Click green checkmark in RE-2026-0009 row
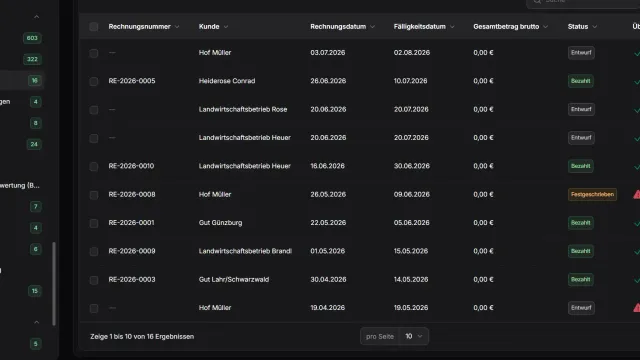Screen dimensions: 640x360 tap(637, 252)
